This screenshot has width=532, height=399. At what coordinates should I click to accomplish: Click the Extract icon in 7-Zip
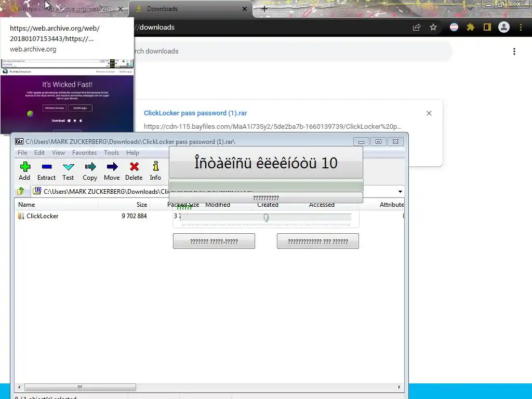point(46,171)
